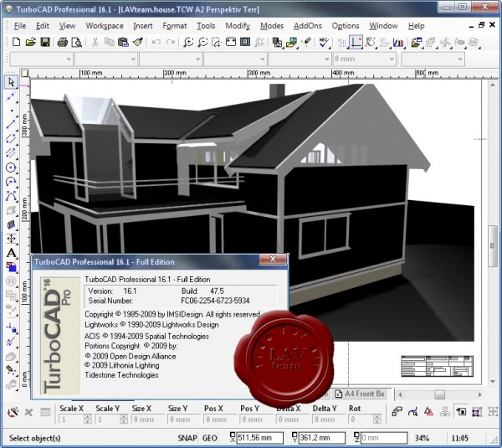Paste from clipboard using the toolbar icon
Viewport: 502px width, 448px height.
pos(123,42)
